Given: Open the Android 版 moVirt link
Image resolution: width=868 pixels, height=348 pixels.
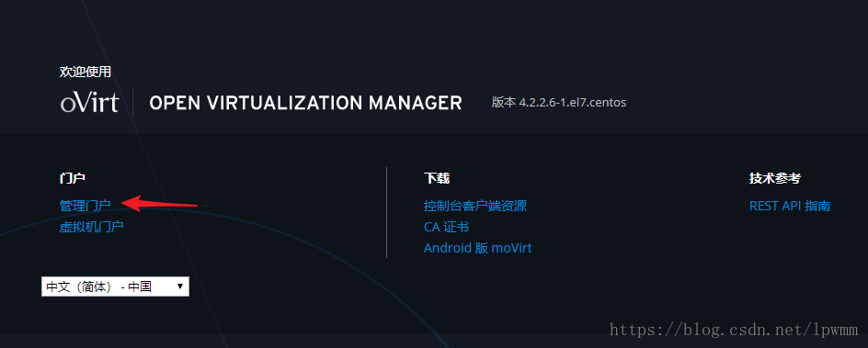Looking at the screenshot, I should 478,248.
